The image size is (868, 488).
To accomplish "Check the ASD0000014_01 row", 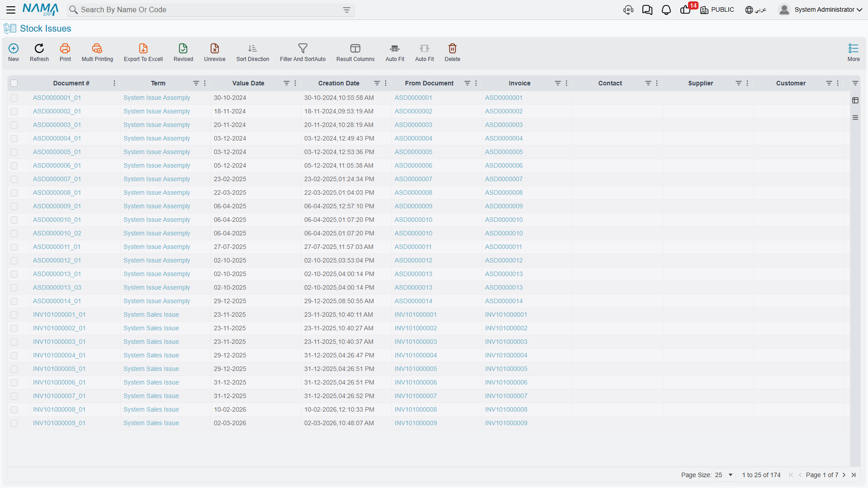I will coord(14,301).
